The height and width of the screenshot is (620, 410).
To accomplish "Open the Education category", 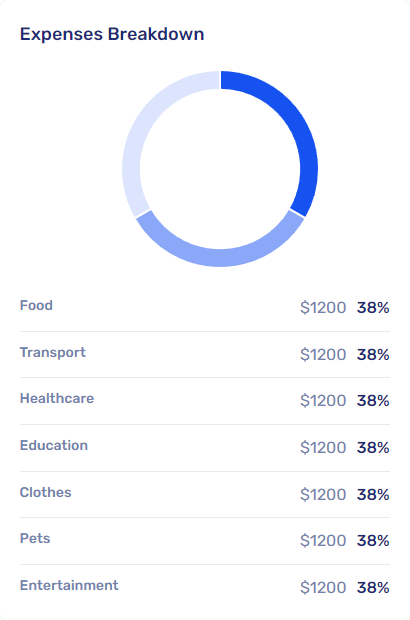I will 54,446.
